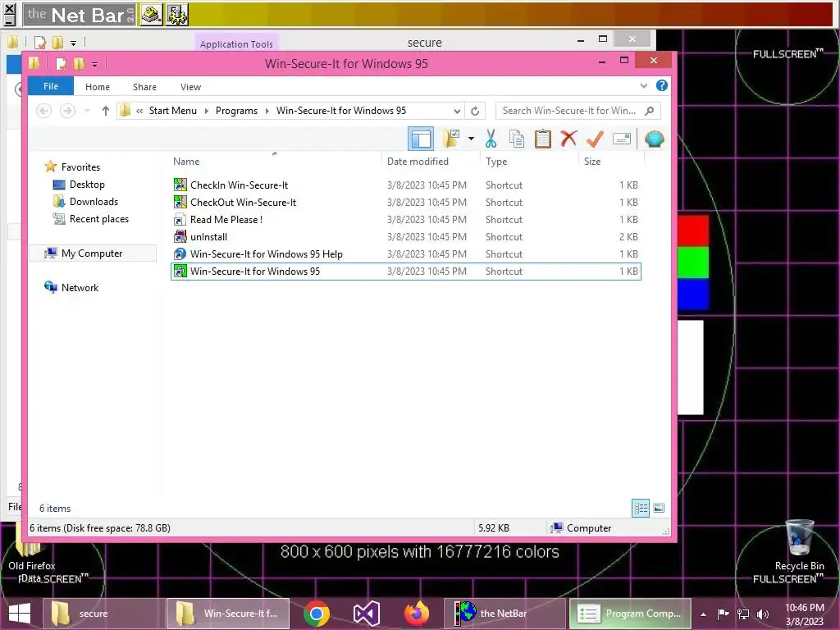Open the recent locations dropdown arrow
The width and height of the screenshot is (840, 630).
pos(87,111)
